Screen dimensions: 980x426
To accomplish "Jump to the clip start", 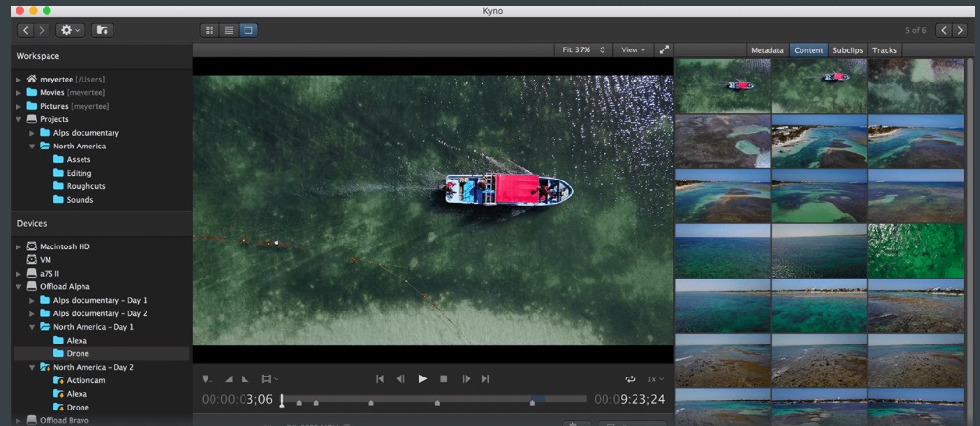I will tap(380, 378).
